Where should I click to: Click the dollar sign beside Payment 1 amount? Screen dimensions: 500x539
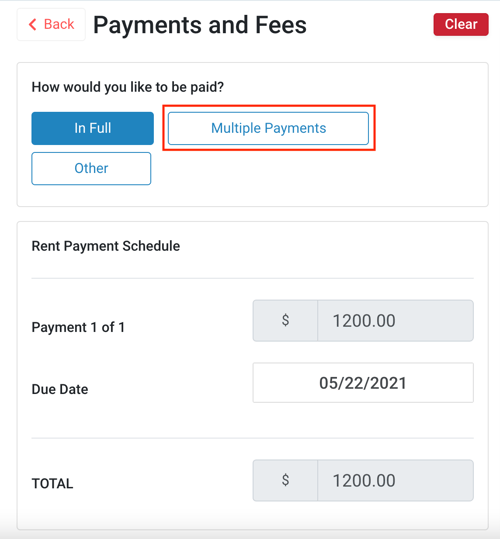point(285,321)
